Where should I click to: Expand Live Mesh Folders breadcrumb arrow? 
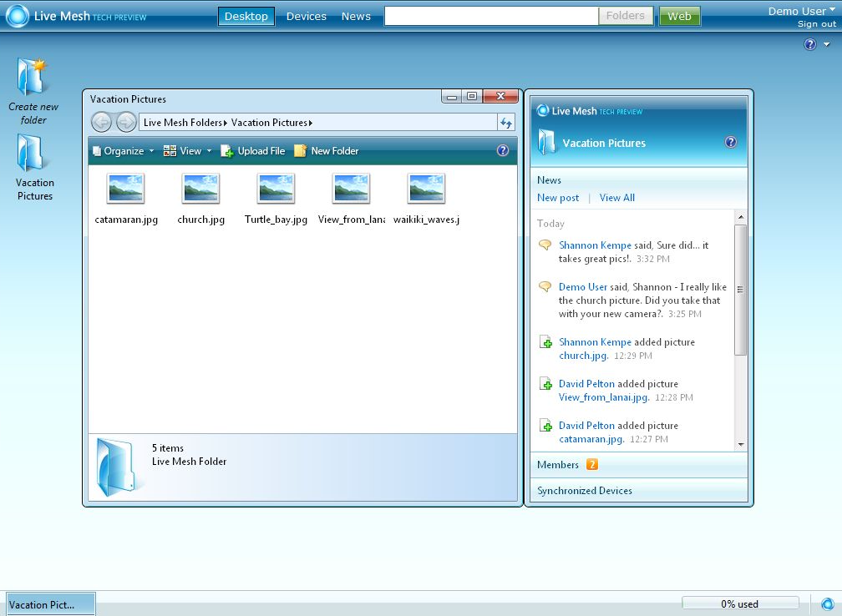pos(226,123)
